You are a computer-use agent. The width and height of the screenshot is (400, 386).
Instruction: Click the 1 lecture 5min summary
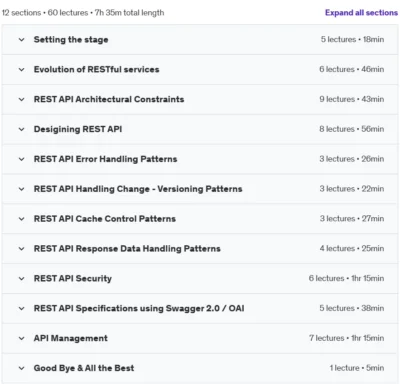pyautogui.click(x=357, y=368)
